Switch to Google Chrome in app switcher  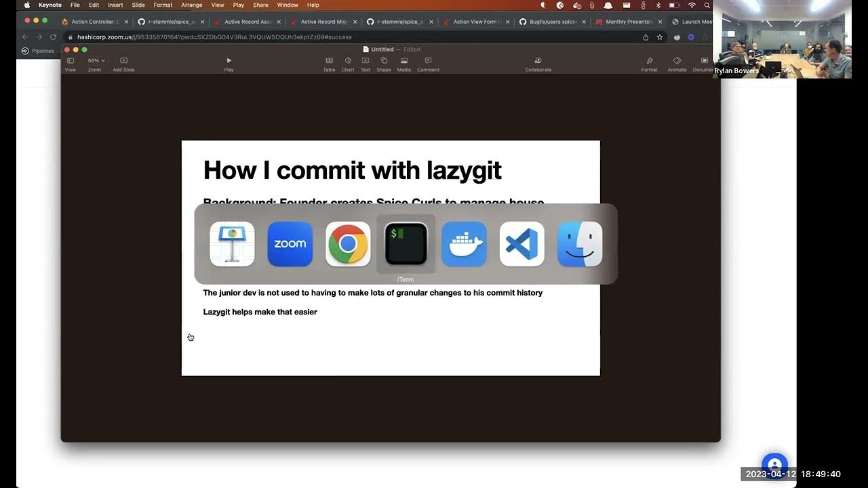click(x=348, y=244)
